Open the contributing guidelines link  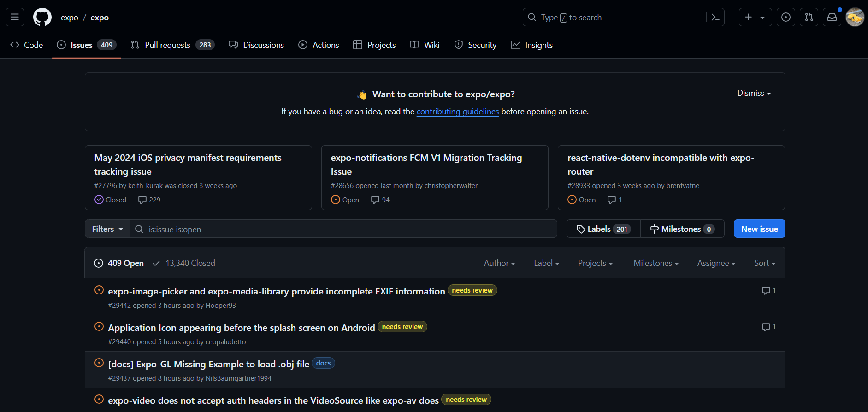[x=458, y=112]
